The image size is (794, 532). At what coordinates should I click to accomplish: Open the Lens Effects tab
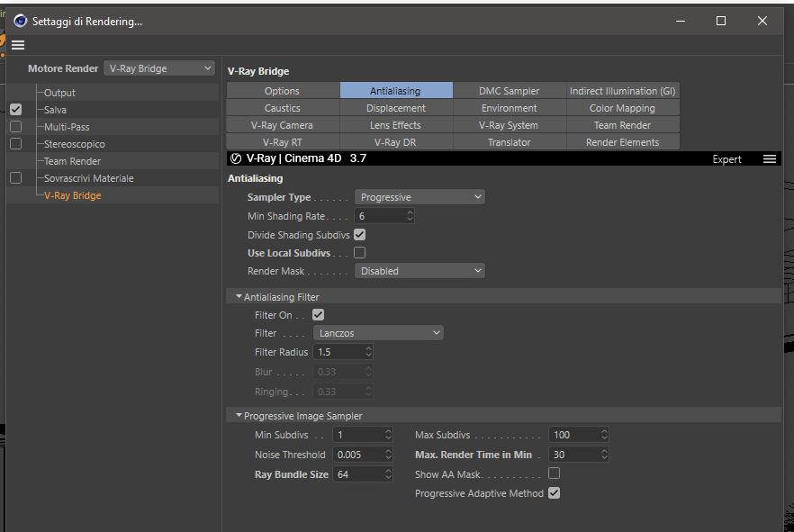(x=396, y=125)
